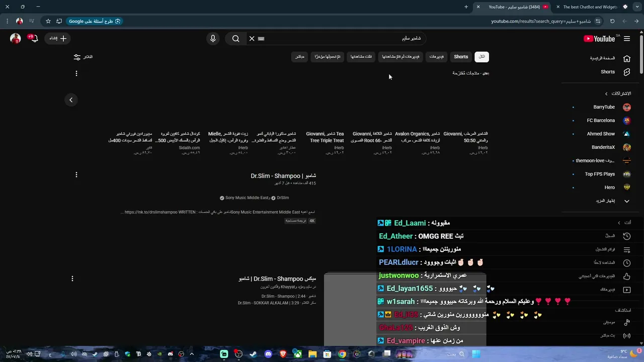The width and height of the screenshot is (644, 362).
Task: Expand the Subscriptions section header arrow
Action: [606, 94]
